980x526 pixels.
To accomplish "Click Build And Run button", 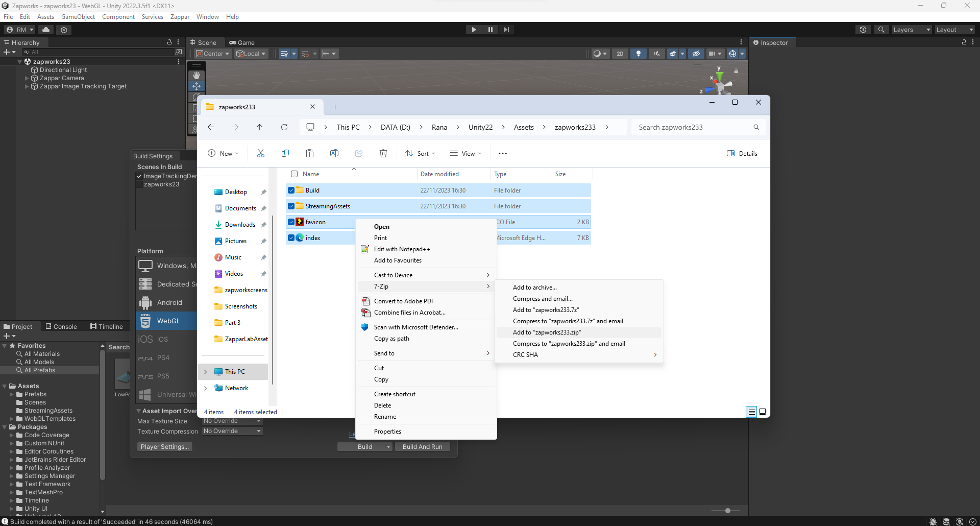I will 422,447.
